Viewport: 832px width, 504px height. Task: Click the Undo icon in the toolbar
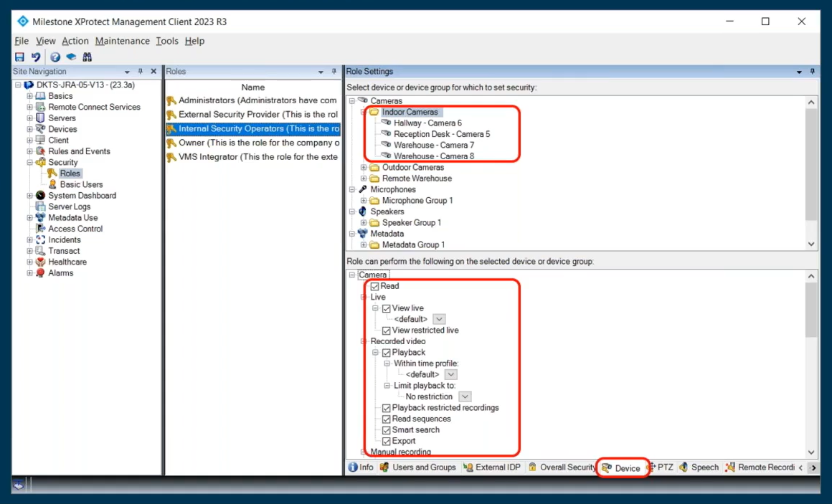pos(35,57)
